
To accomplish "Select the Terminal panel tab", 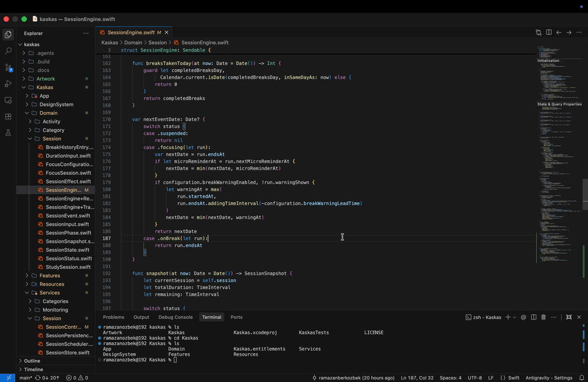I will [x=211, y=317].
